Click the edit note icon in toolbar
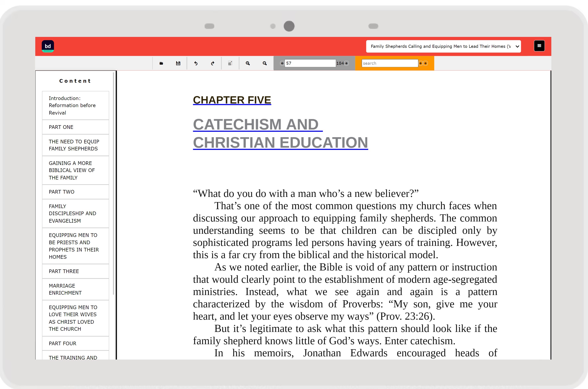Screen dimensions: 588x389 click(x=230, y=63)
